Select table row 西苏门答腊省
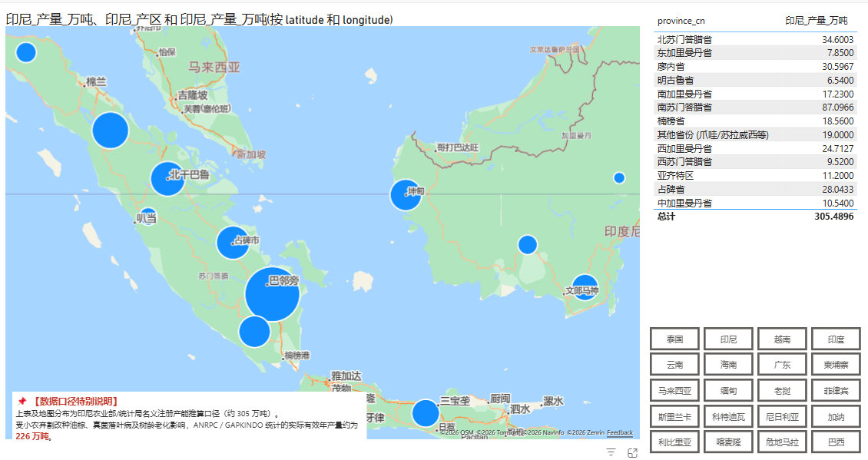The width and height of the screenshot is (868, 460). click(x=755, y=161)
